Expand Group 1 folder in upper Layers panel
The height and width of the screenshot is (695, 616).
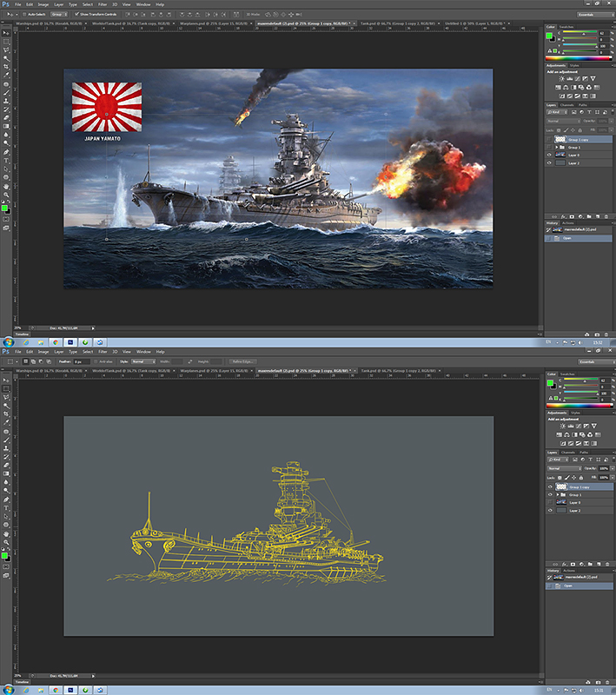click(x=557, y=147)
